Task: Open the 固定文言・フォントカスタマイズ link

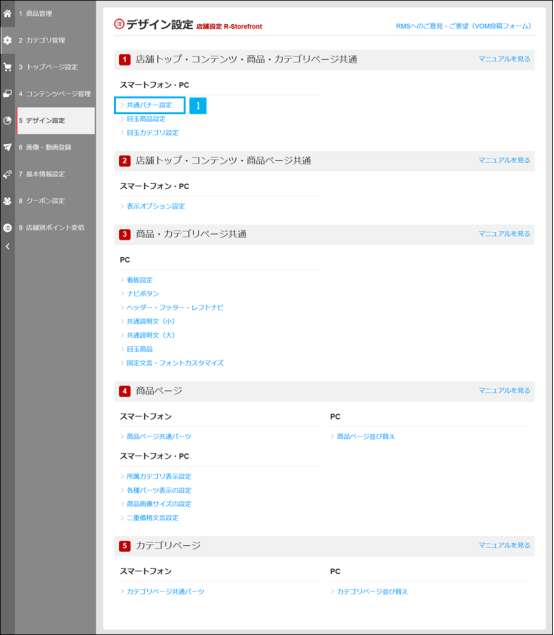Action: [175, 363]
